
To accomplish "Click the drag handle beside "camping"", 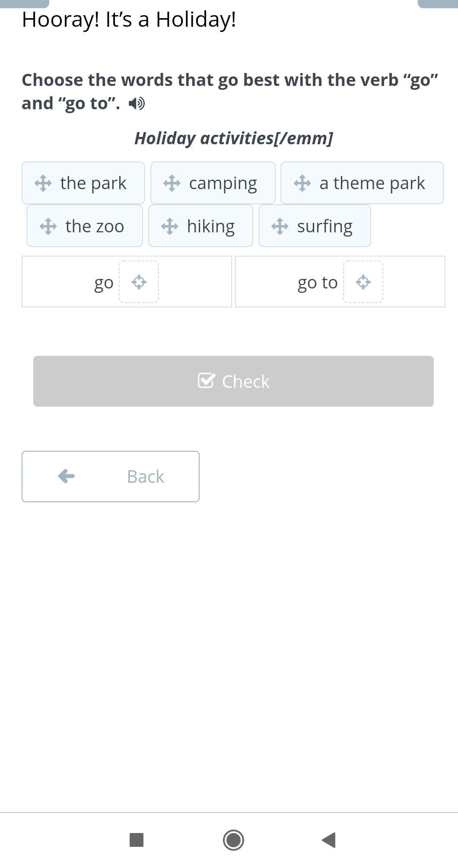I will (172, 183).
